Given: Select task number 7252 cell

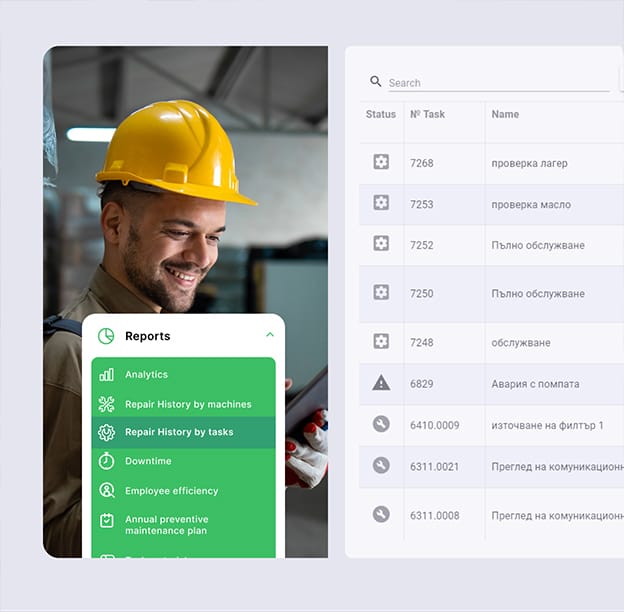Looking at the screenshot, I should [x=421, y=245].
